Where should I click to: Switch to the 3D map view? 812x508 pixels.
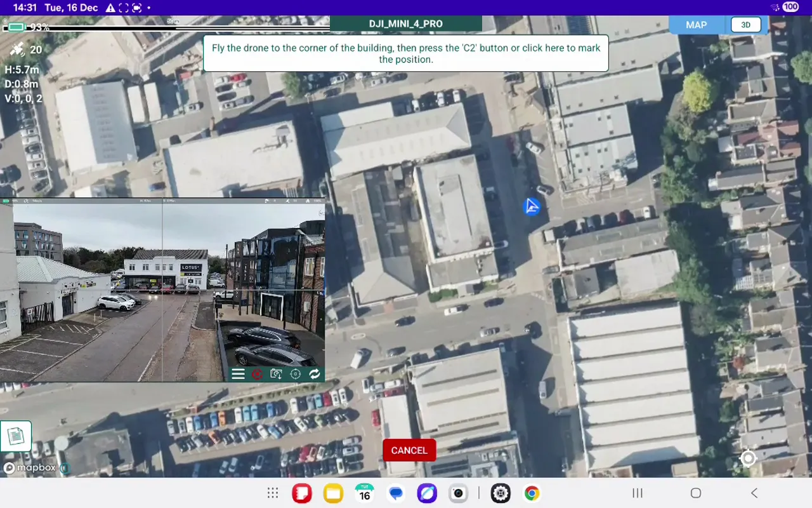[745, 24]
